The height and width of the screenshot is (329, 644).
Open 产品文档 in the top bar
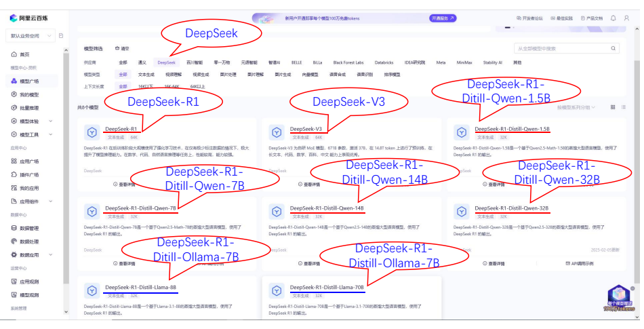[x=592, y=18]
